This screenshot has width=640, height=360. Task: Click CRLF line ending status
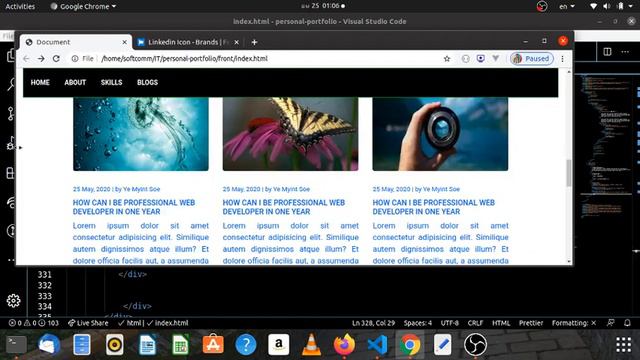tap(475, 323)
